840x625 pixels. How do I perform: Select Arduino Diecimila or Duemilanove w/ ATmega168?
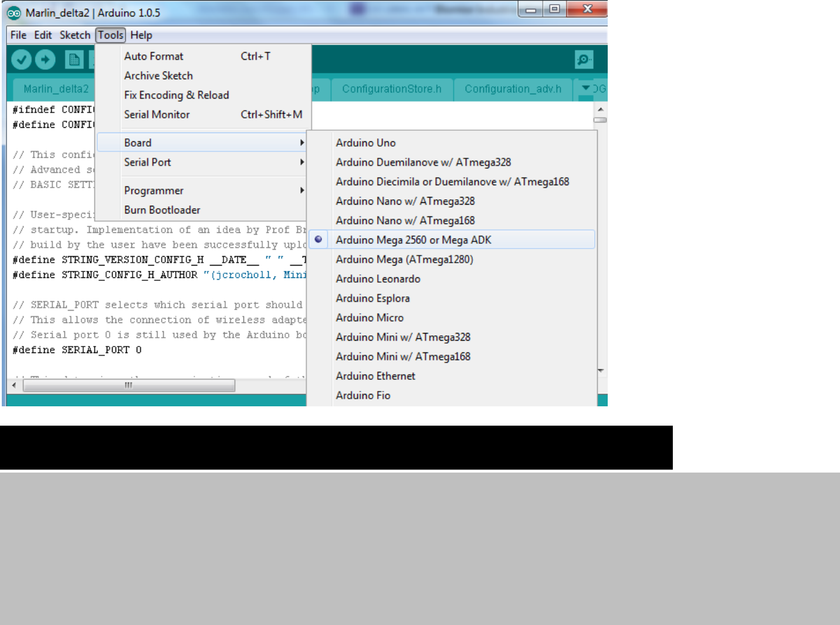452,182
